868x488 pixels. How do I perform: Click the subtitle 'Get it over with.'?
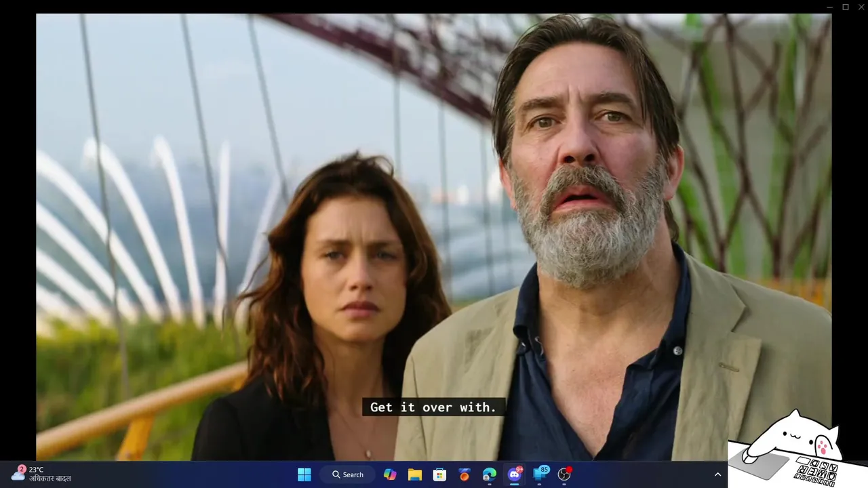click(433, 407)
